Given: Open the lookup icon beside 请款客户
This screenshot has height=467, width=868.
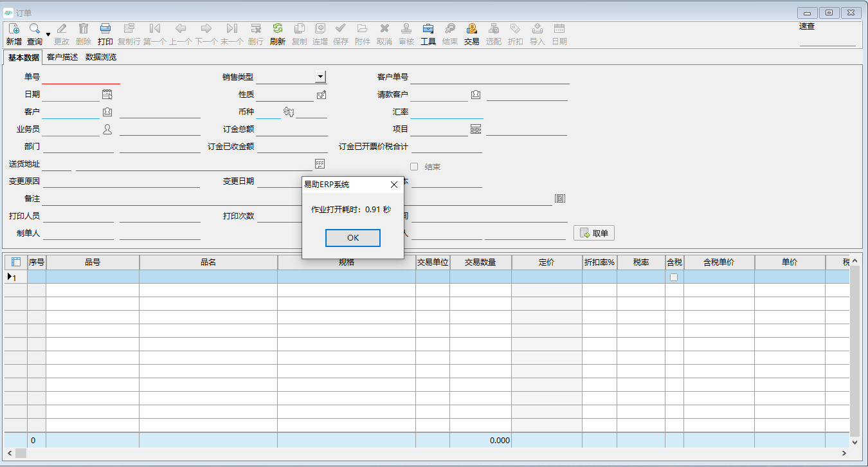Looking at the screenshot, I should tap(476, 95).
